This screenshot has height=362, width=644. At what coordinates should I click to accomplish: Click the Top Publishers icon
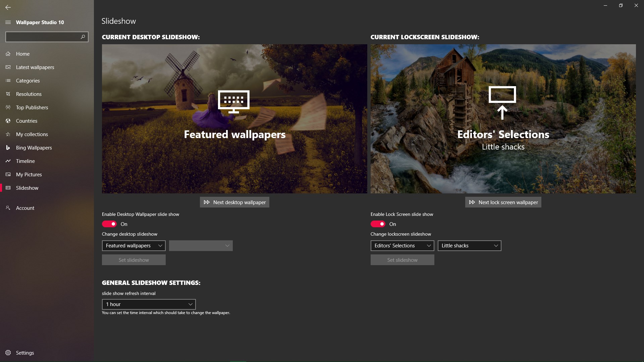(8, 107)
